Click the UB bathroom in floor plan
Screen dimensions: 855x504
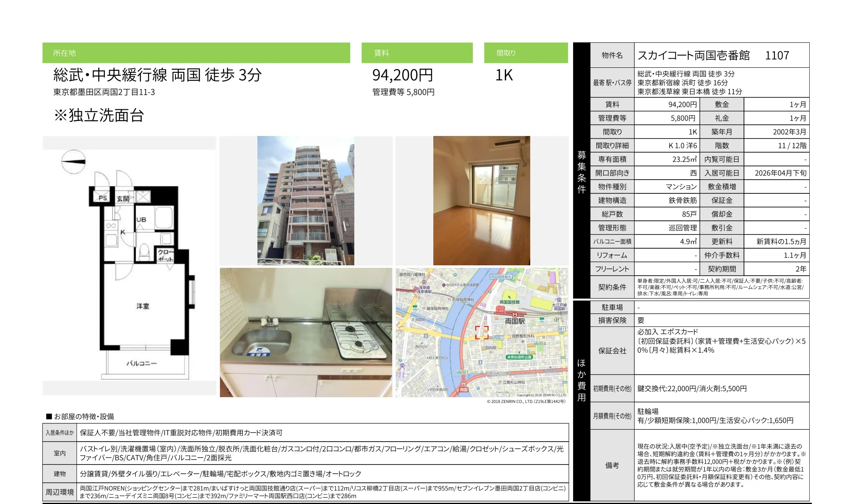(x=141, y=219)
